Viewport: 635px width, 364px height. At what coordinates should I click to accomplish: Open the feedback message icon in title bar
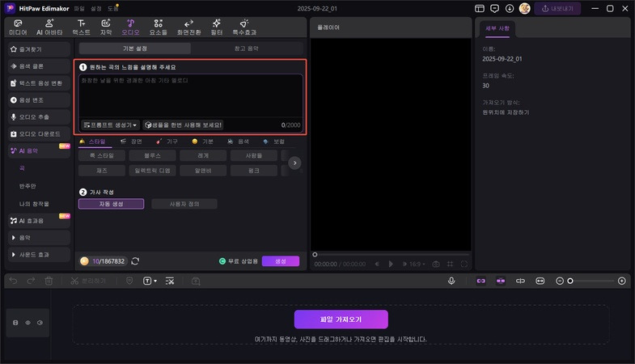point(494,9)
